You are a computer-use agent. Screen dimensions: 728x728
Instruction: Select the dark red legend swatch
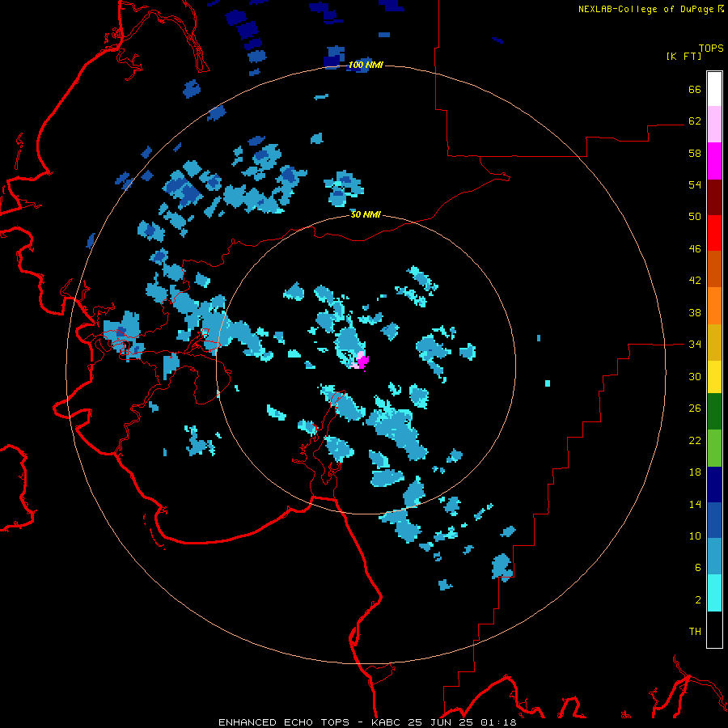tap(714, 197)
